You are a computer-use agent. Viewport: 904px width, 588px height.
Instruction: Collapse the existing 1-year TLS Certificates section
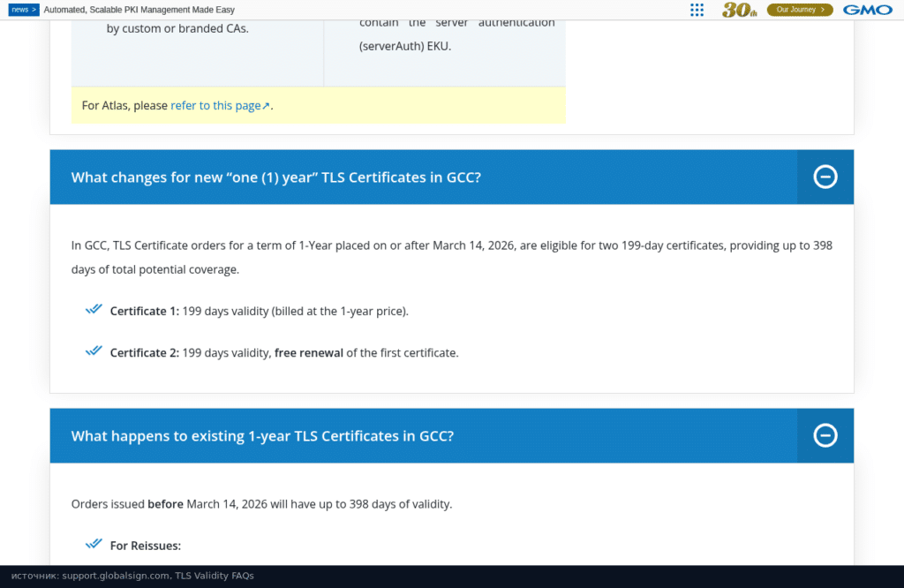(825, 436)
